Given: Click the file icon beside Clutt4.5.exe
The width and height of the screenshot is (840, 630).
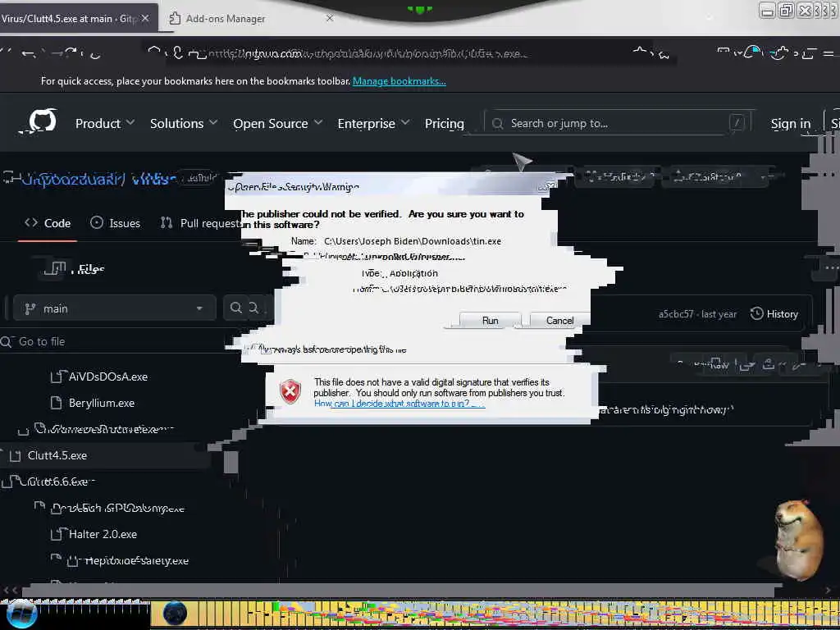Looking at the screenshot, I should point(15,456).
